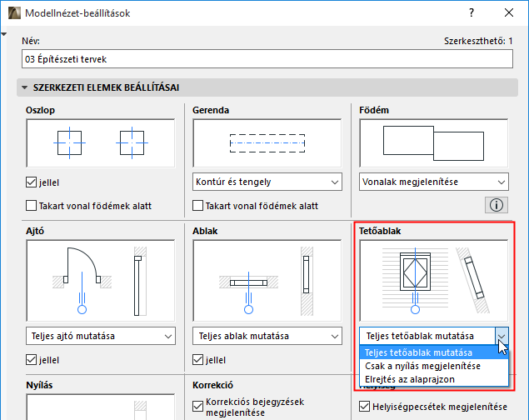Open the 'Teljes ablak mutatása' dropdown
Viewport: 529px width, 420px height.
[267, 336]
